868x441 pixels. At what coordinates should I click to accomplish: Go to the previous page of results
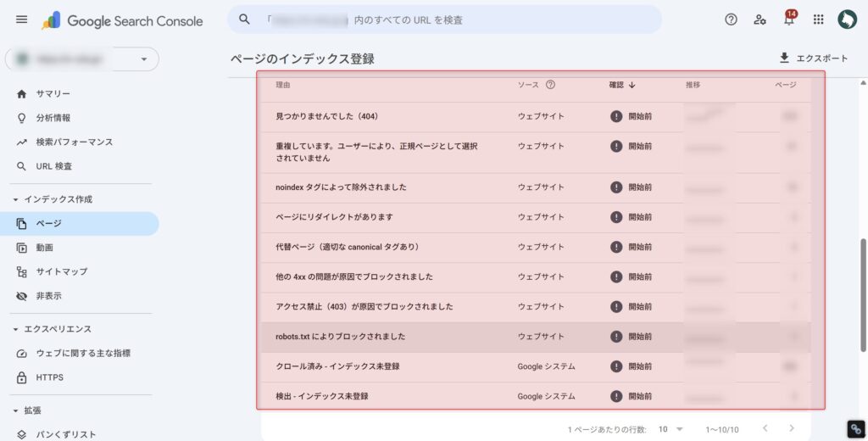pyautogui.click(x=765, y=427)
